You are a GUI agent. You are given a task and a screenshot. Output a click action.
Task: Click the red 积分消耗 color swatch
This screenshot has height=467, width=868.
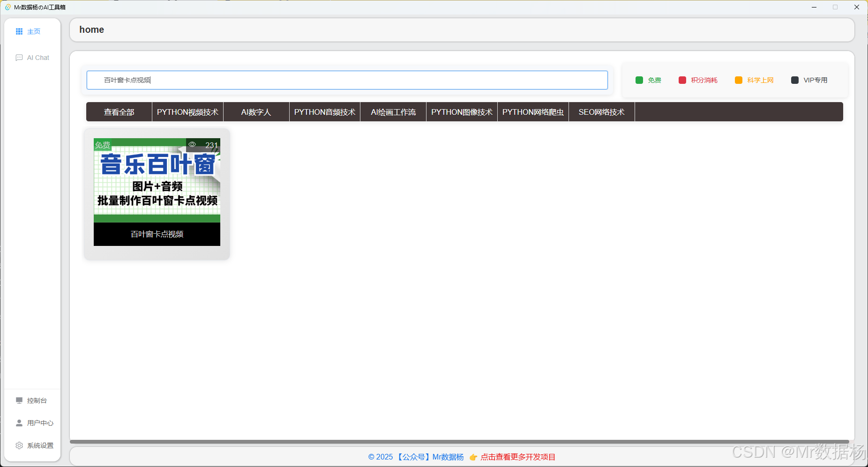(682, 80)
